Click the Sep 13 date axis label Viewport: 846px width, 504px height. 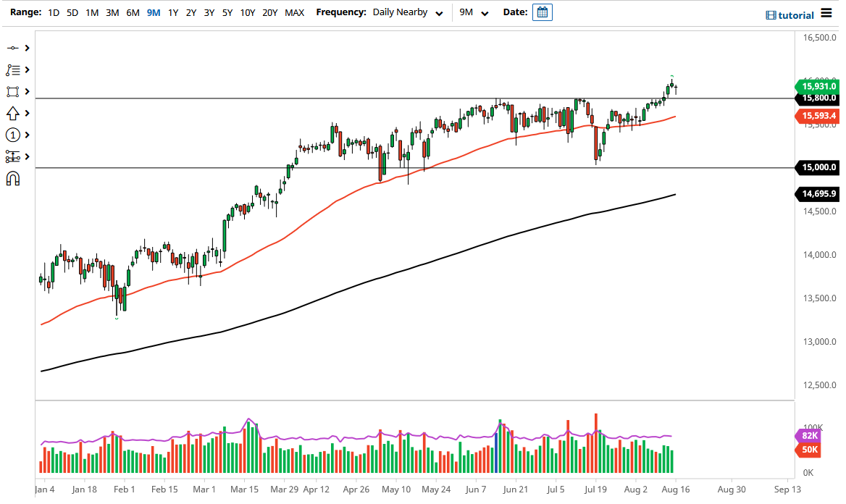click(787, 490)
